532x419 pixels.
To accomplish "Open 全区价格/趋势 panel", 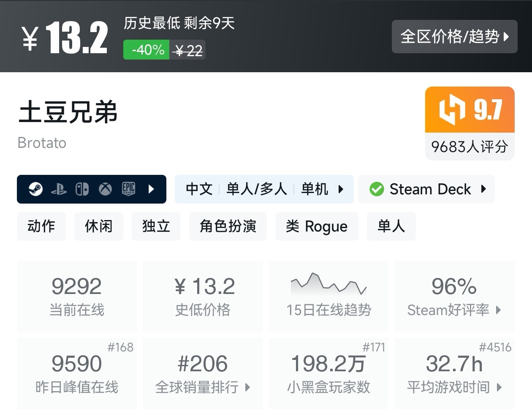I will (x=454, y=37).
